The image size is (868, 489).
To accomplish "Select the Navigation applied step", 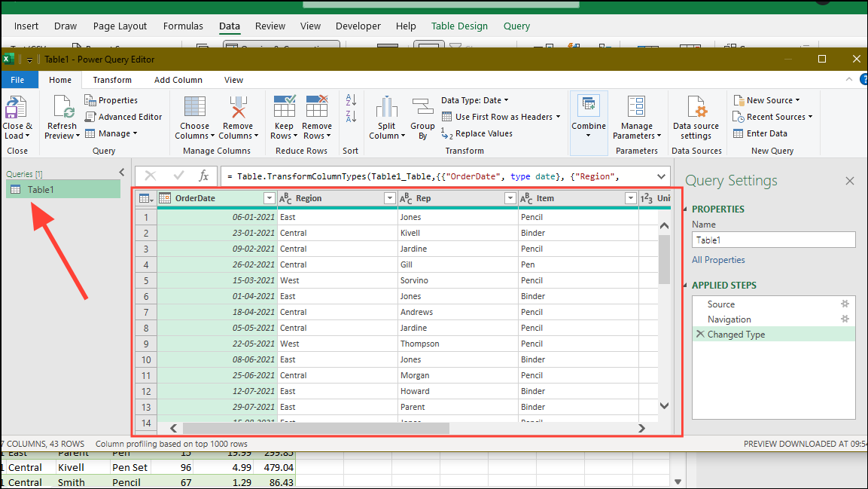I will point(729,319).
